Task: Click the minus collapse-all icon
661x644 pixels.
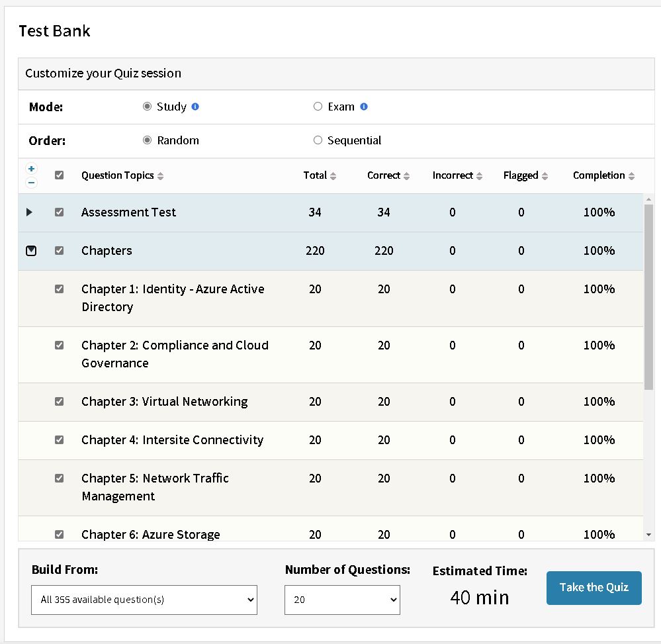Action: click(x=31, y=183)
